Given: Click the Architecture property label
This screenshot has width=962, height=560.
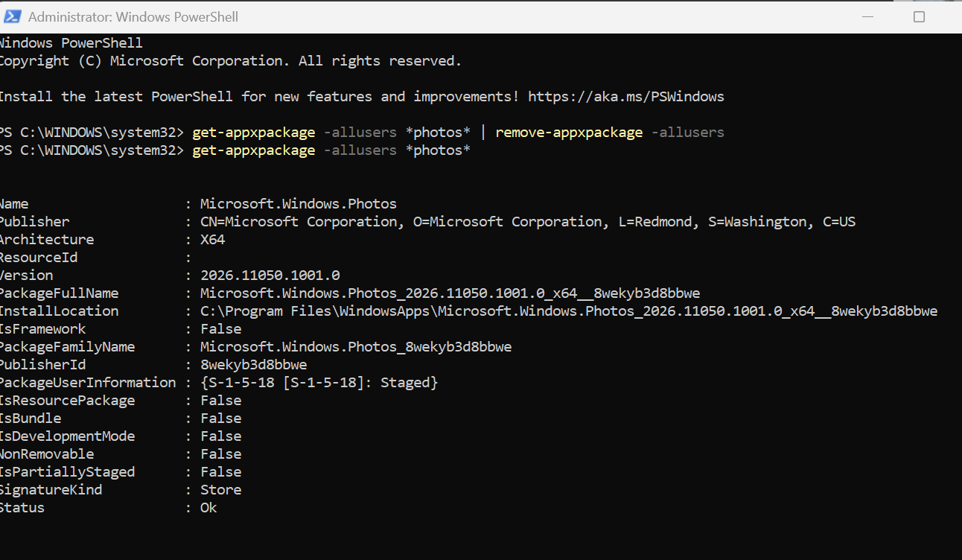Looking at the screenshot, I should point(47,240).
